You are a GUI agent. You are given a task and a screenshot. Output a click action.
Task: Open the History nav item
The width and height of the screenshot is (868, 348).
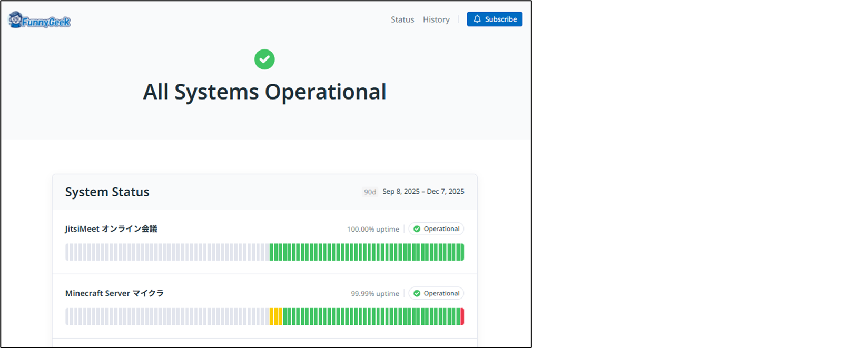436,19
